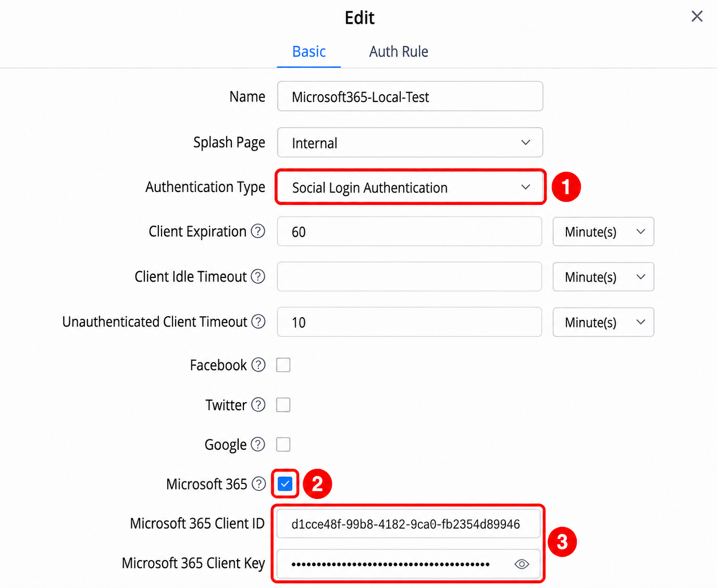This screenshot has width=717, height=588.
Task: Click the Microsoft 365 help question mark icon
Action: (x=259, y=484)
